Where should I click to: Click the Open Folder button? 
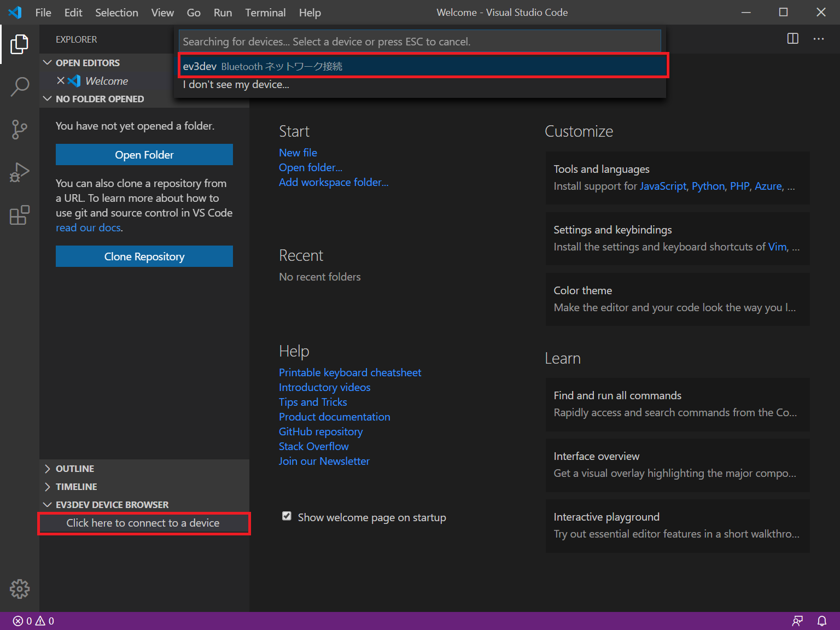click(x=144, y=155)
